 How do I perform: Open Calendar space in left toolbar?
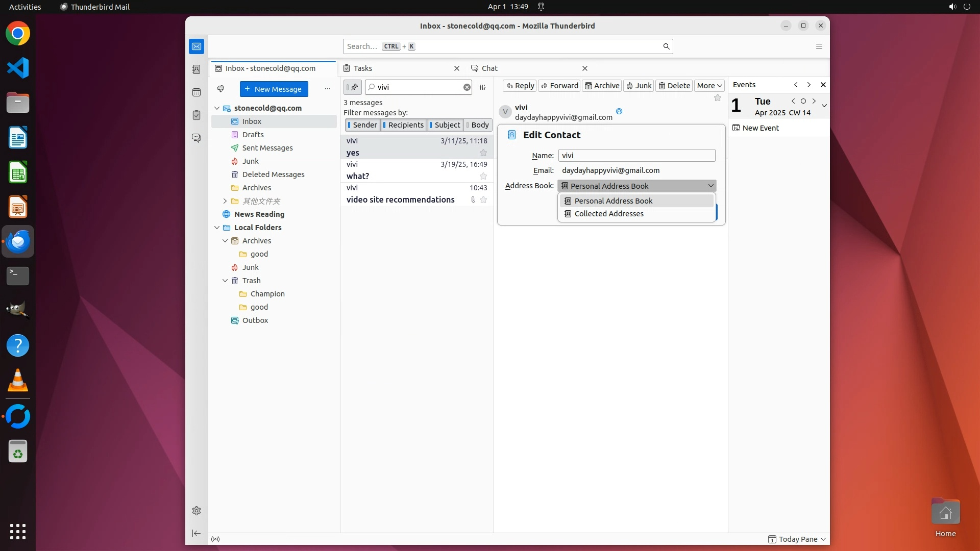click(197, 92)
